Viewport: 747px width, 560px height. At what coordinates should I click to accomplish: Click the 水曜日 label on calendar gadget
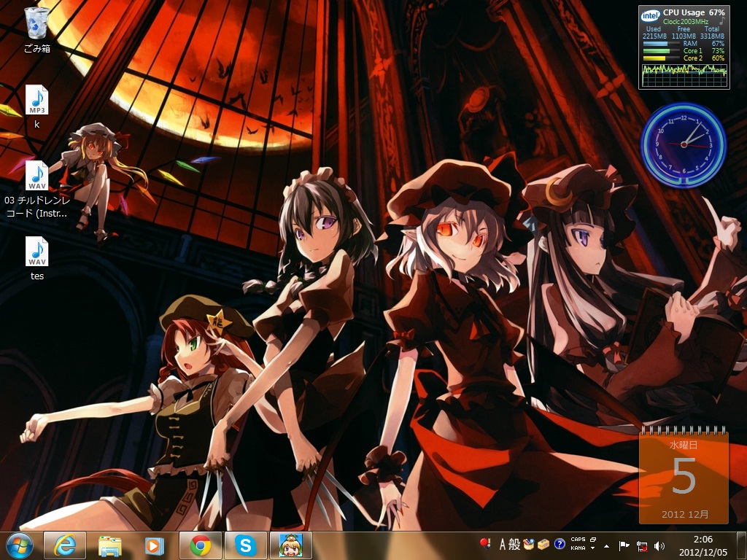pyautogui.click(x=684, y=445)
